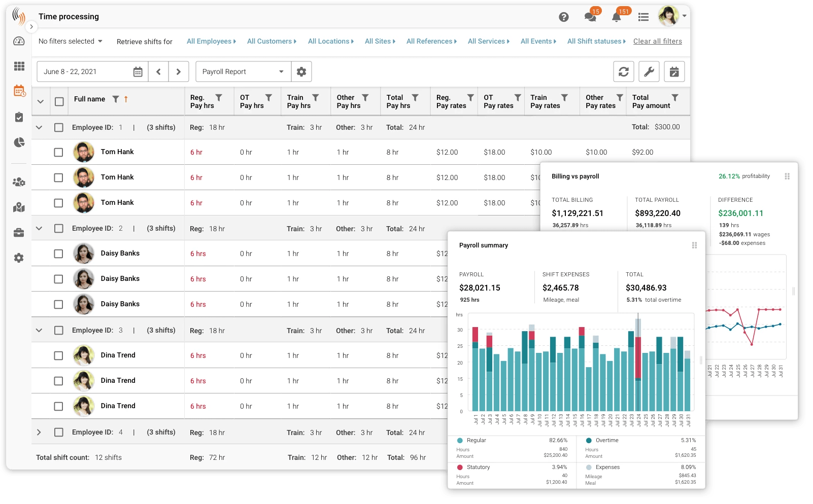Open notifications via the bell icon
Screen dimensions: 813x504
click(x=616, y=17)
